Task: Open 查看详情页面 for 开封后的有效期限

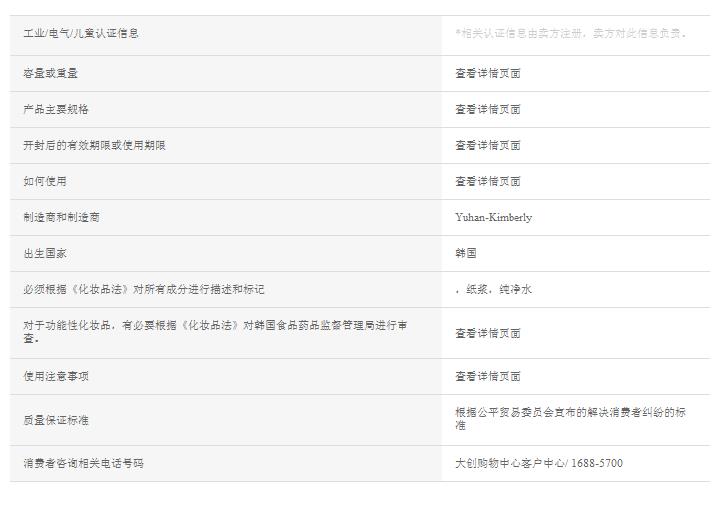Action: coord(488,146)
